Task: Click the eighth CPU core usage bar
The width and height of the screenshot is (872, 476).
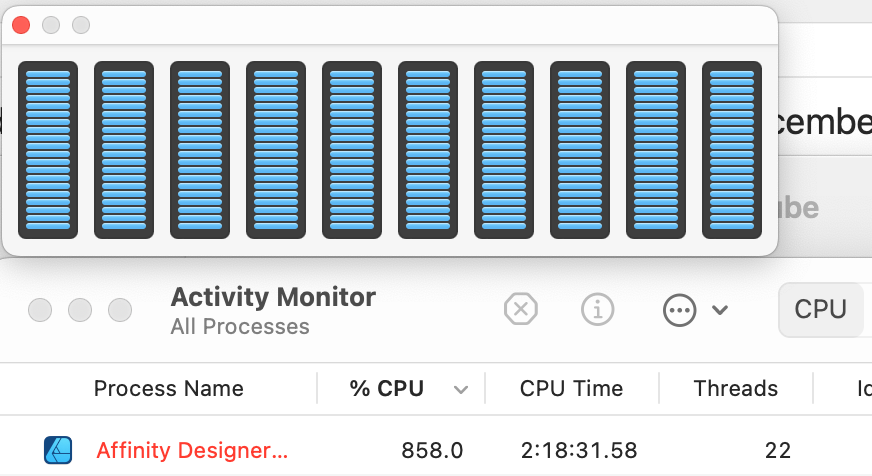Action: pos(580,150)
